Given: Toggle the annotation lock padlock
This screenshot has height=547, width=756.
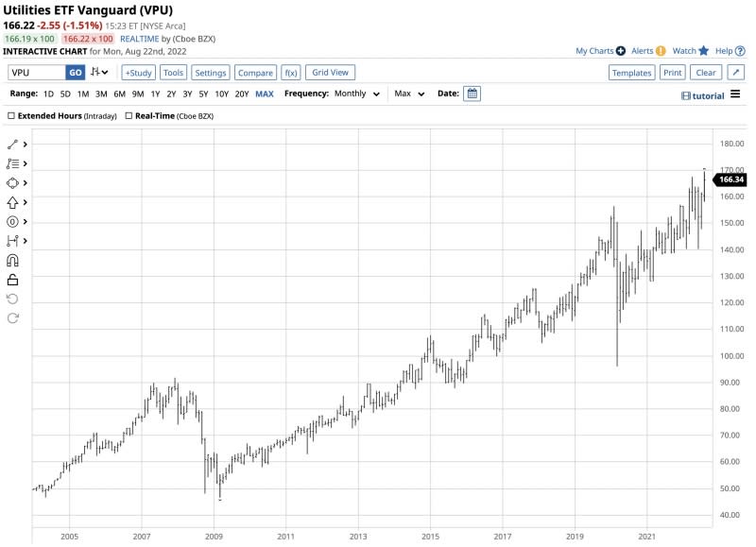Looking at the screenshot, I should (12, 279).
